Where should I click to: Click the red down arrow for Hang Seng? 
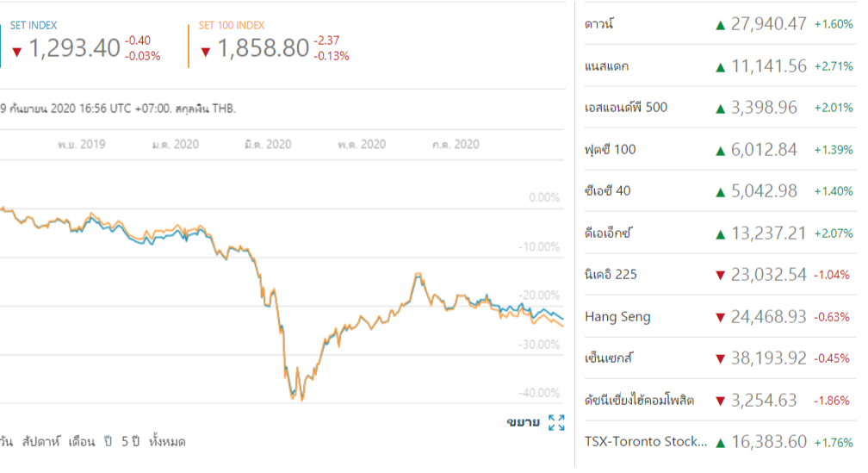tap(720, 318)
